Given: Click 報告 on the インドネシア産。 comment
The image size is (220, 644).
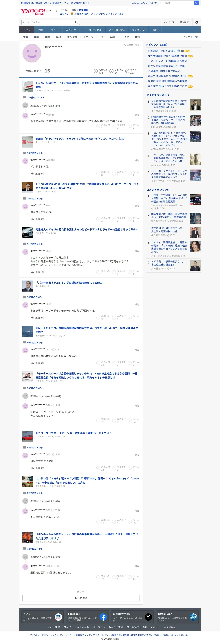Looking at the screenshot, I should 137,161.
